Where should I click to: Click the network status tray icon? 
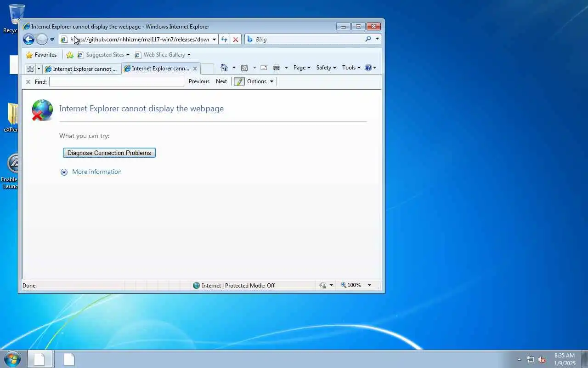[x=531, y=360]
